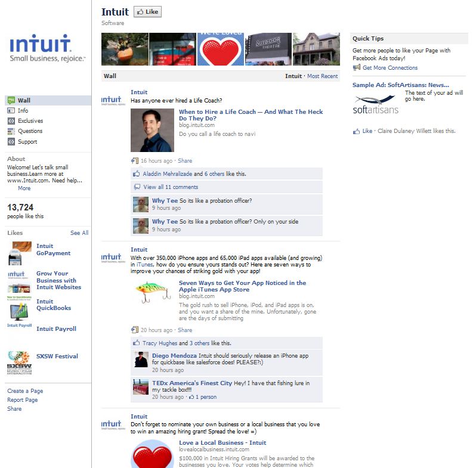Select the Intuit wall filter
The height and width of the screenshot is (468, 476).
pos(293,76)
